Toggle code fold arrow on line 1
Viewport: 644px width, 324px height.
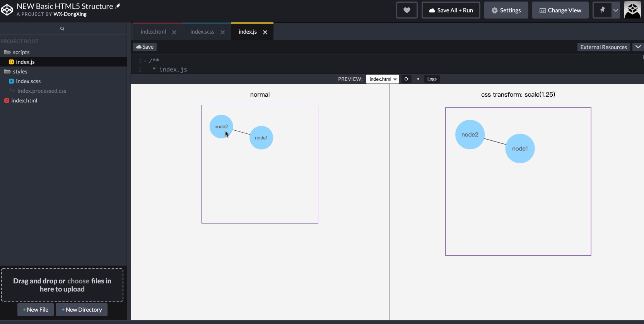pos(145,61)
